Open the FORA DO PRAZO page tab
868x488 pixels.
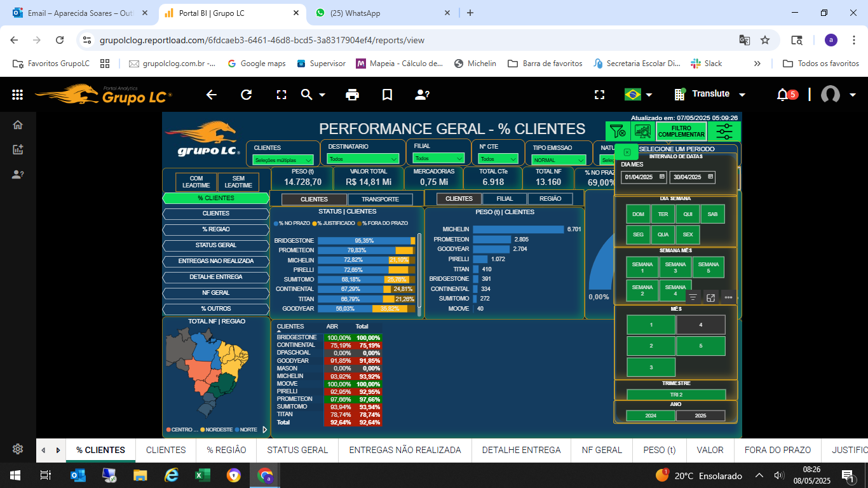(x=778, y=450)
